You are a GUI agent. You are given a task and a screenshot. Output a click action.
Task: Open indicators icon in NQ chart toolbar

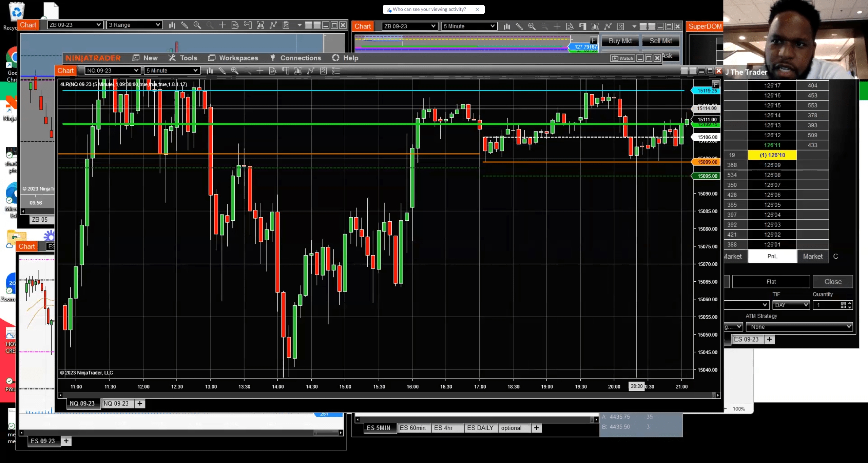298,71
